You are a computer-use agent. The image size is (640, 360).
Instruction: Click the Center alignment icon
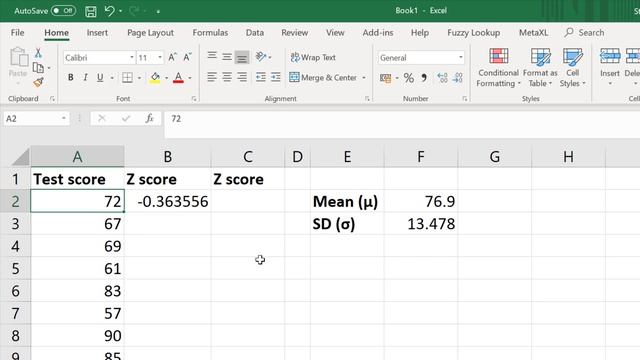click(x=227, y=77)
